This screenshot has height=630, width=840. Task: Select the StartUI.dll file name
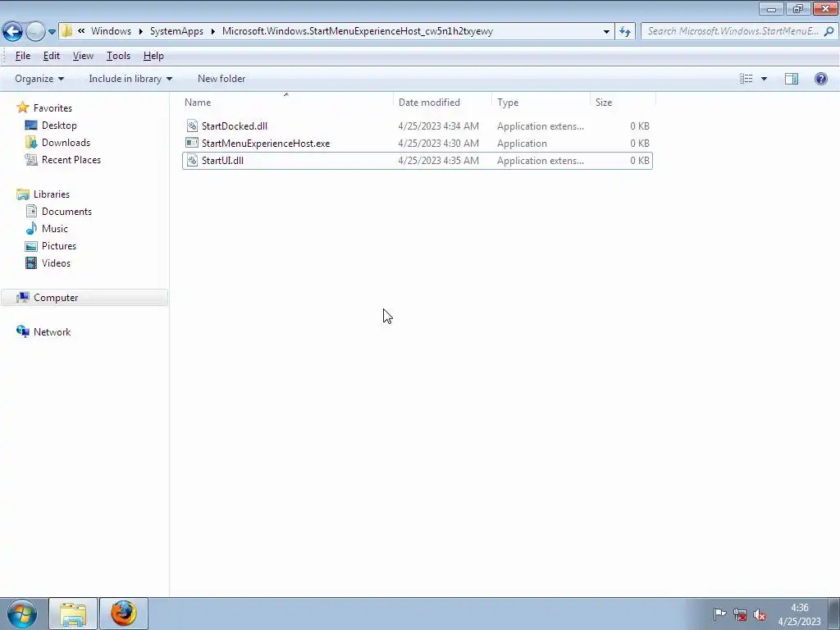coord(222,160)
